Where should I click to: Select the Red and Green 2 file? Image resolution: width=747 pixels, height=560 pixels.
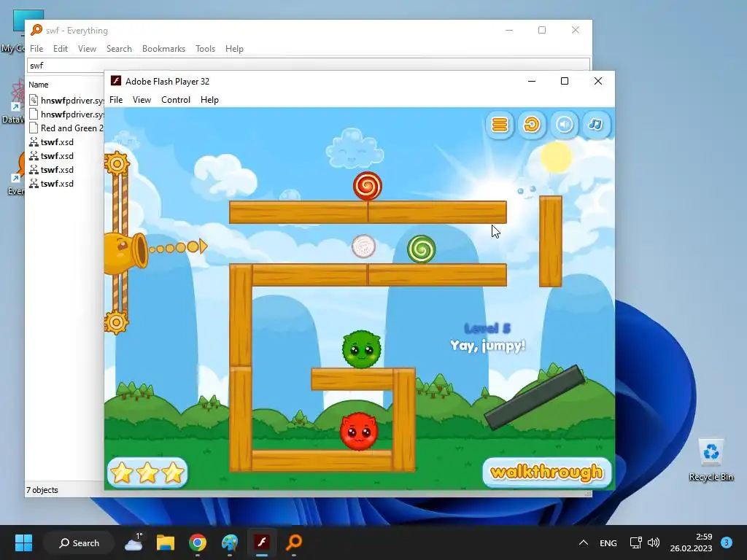(66, 128)
